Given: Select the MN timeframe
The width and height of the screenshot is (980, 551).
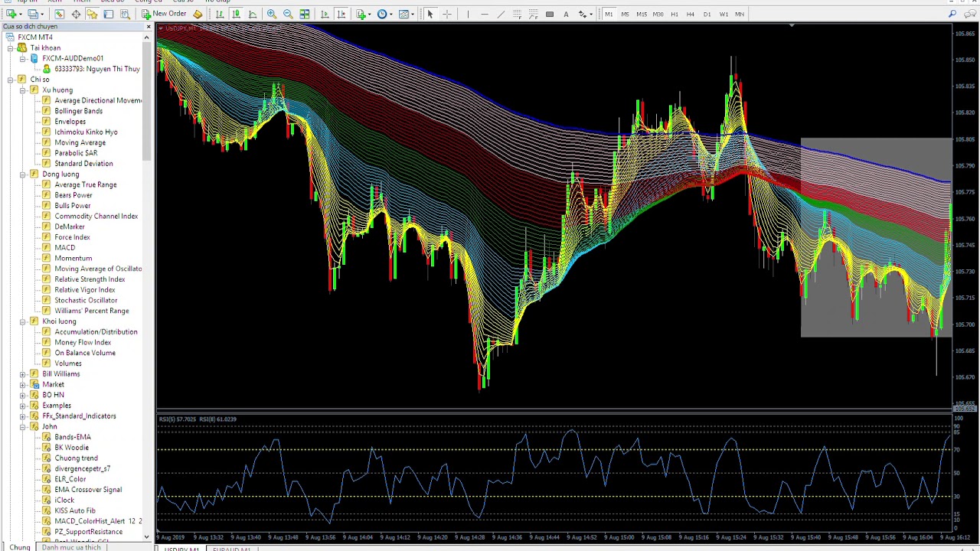Looking at the screenshot, I should pyautogui.click(x=740, y=14).
